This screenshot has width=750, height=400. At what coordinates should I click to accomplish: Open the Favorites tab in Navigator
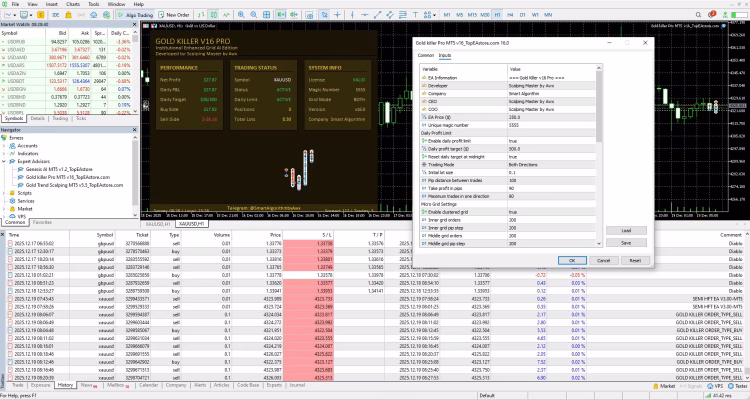tap(42, 222)
